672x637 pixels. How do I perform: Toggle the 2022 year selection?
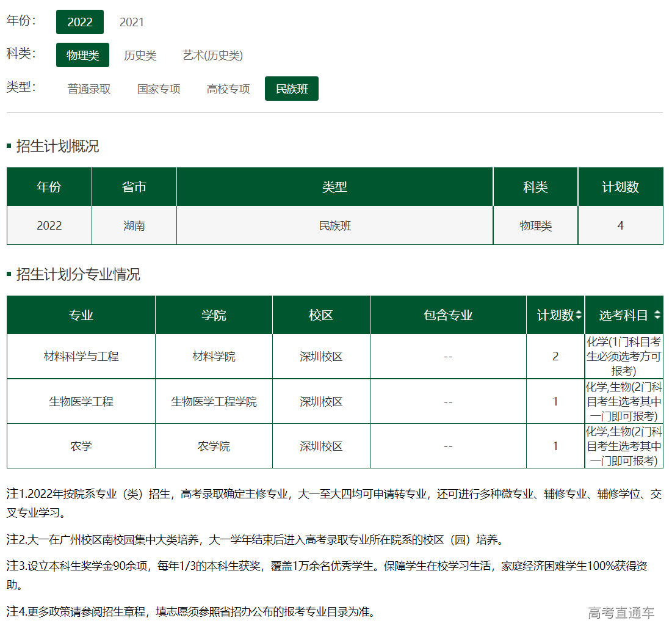click(80, 21)
